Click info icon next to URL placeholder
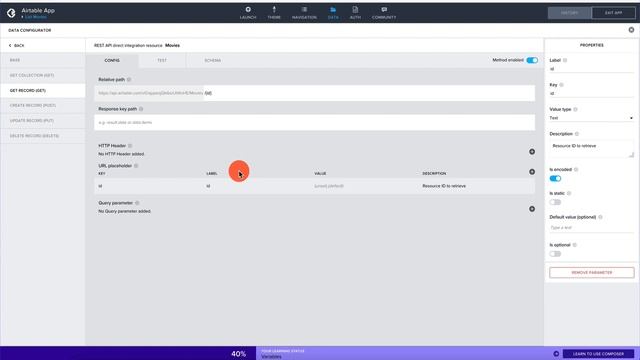Screen dimensions: 640x360 click(x=136, y=166)
